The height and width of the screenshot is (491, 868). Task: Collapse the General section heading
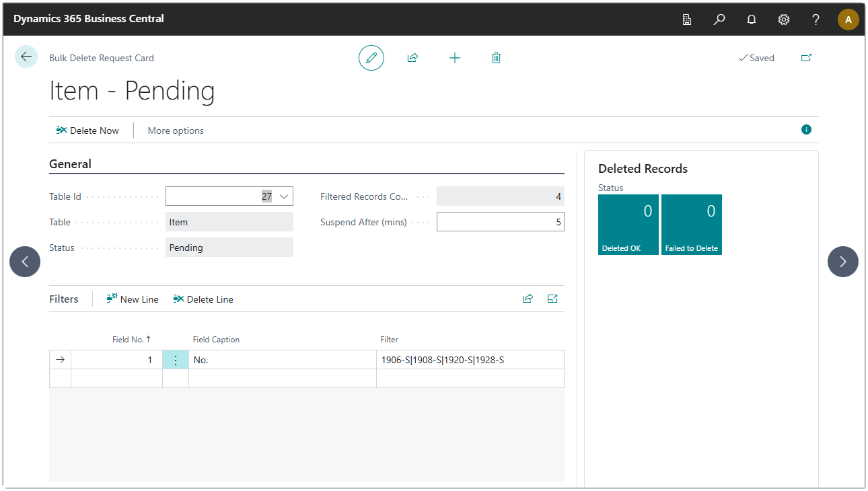pyautogui.click(x=71, y=163)
